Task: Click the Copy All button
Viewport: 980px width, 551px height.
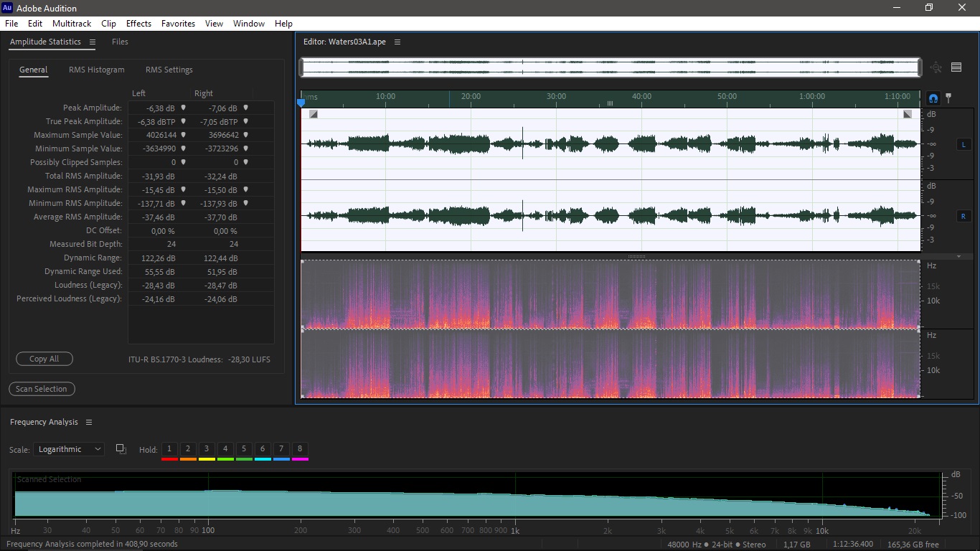Action: click(44, 359)
